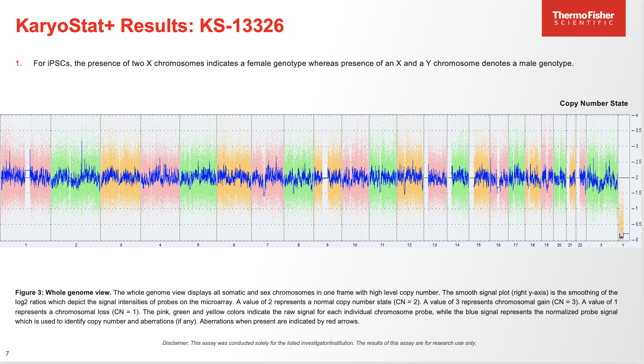Click the list number '1.' before the iPSCs note
Image resolution: width=644 pixels, height=364 pixels.
(x=19, y=63)
